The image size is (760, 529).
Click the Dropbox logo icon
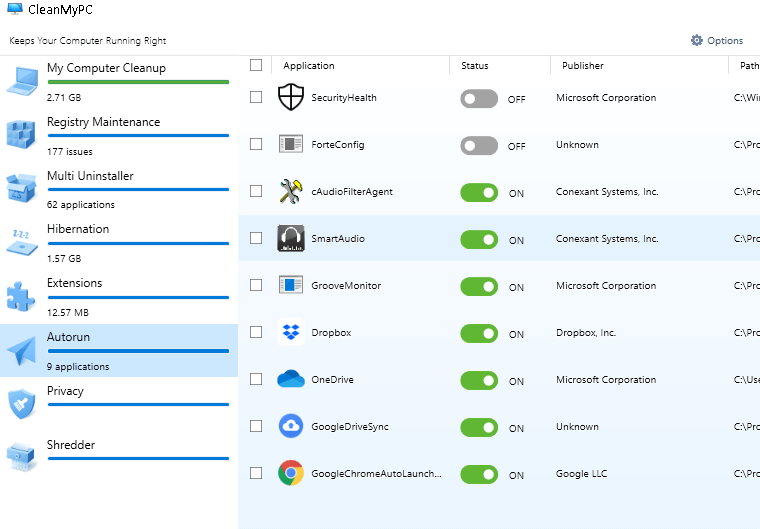(291, 332)
